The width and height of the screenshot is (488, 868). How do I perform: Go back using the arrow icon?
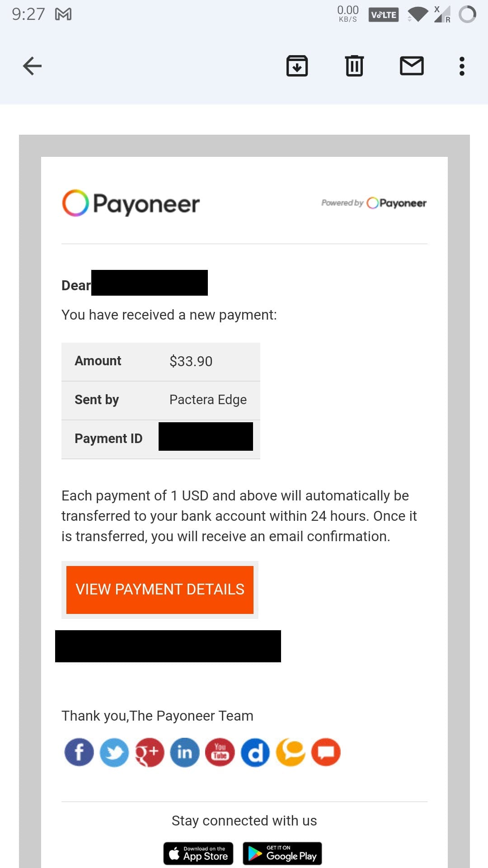tap(32, 66)
